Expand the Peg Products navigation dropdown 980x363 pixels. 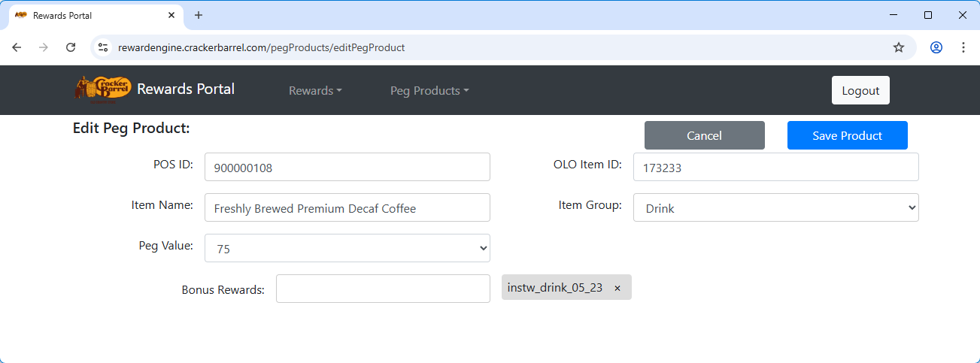(x=429, y=90)
